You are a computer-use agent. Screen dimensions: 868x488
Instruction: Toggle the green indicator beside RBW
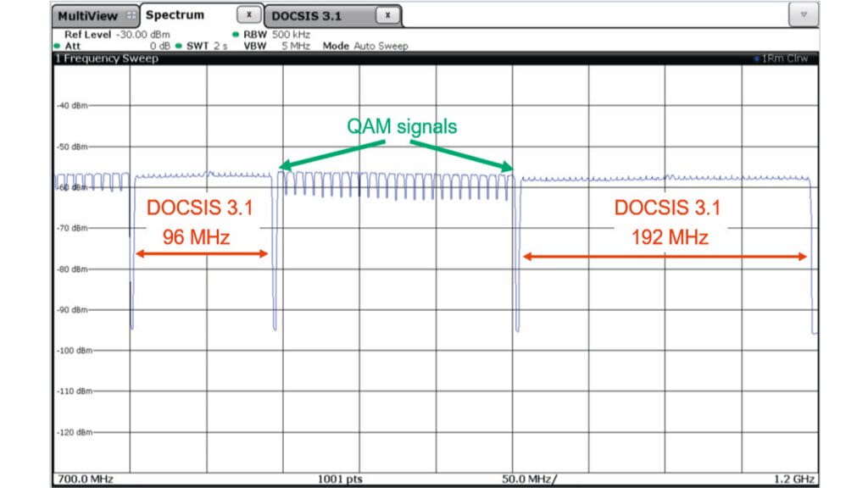236,35
